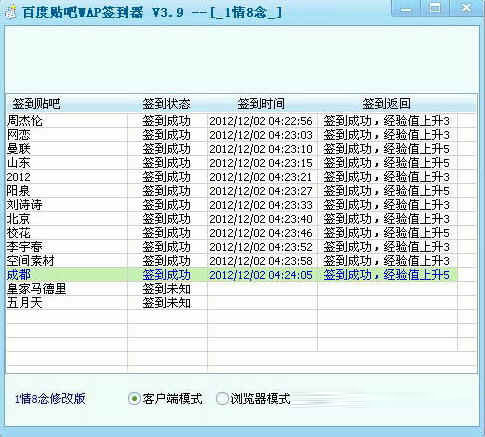
Task: Select the 李宇春 row
Action: (x=232, y=247)
